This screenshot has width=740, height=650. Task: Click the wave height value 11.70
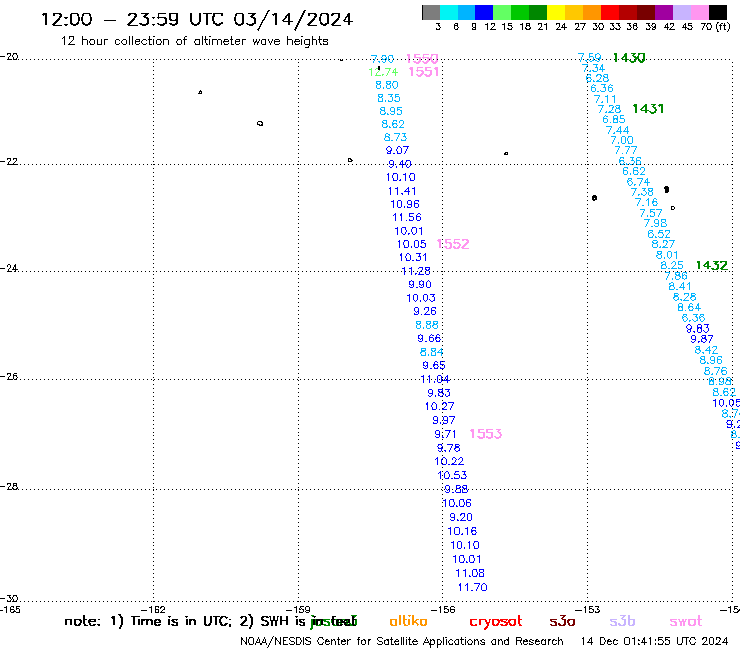tap(472, 587)
